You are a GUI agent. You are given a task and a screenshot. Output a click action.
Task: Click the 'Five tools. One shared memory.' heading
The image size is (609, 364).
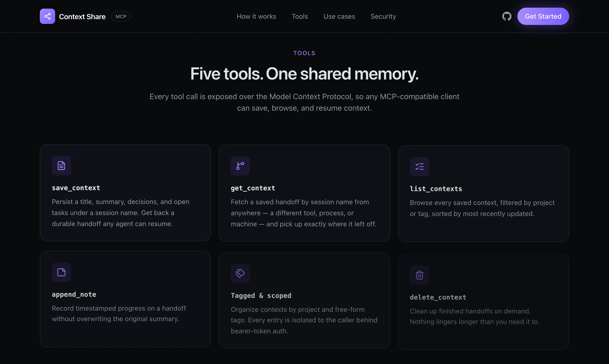pyautogui.click(x=304, y=74)
